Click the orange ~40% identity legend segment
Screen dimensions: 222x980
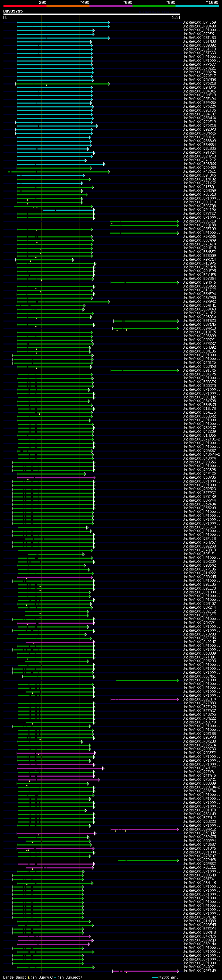tap(68, 6)
